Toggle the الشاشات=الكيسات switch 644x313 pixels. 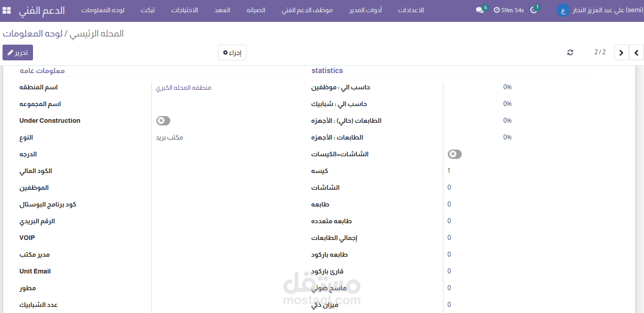pyautogui.click(x=455, y=154)
